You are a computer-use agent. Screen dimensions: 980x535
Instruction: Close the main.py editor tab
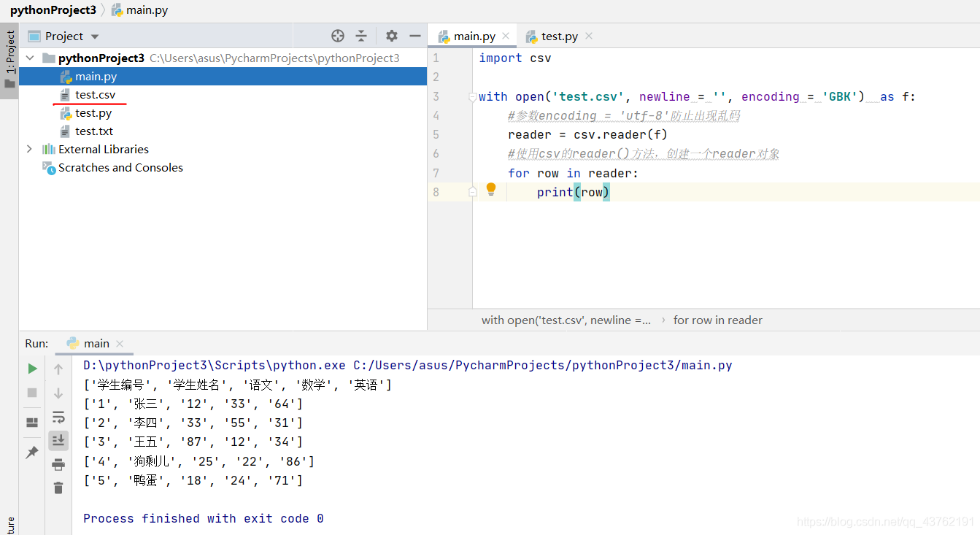[x=506, y=36]
